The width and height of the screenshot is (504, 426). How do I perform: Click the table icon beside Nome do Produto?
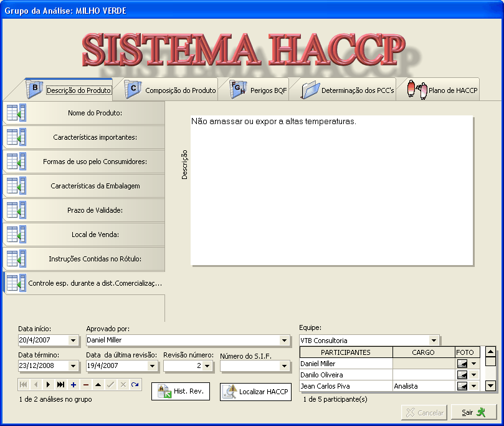16,113
